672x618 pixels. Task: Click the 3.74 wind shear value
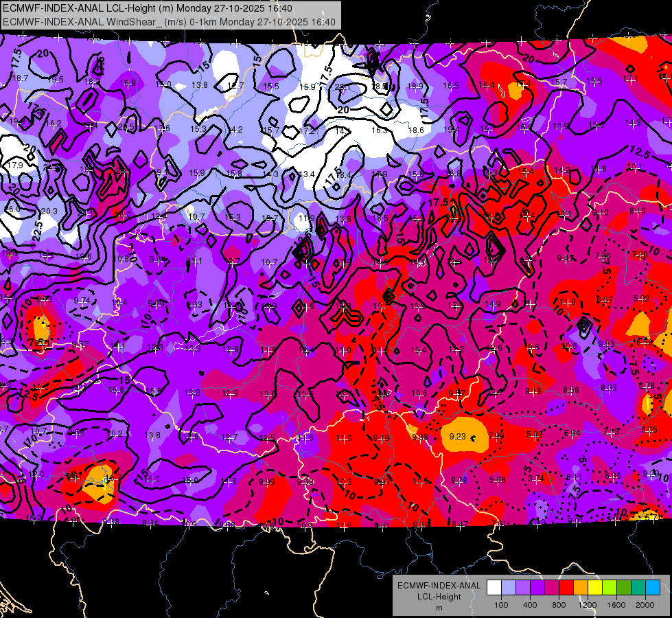[x=535, y=478]
